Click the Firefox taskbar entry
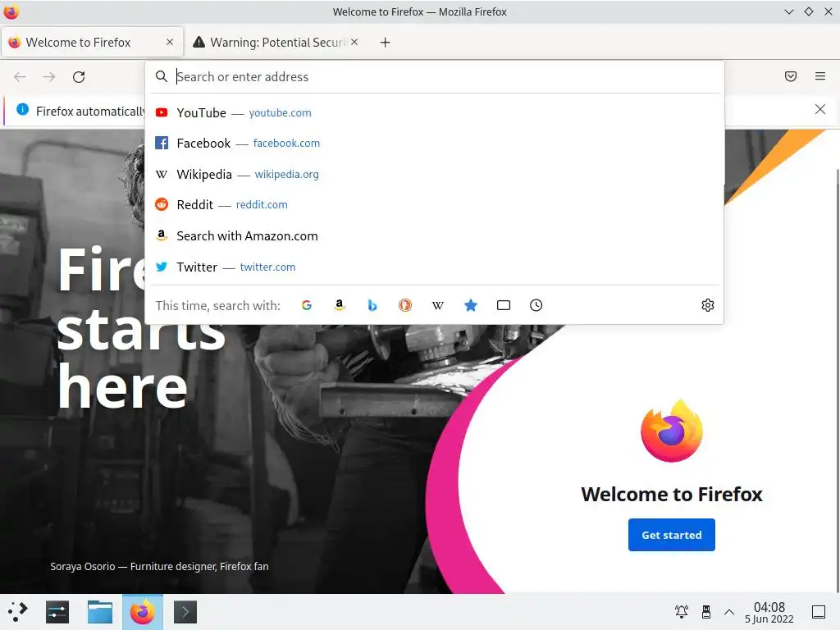The width and height of the screenshot is (840, 630). click(x=143, y=612)
